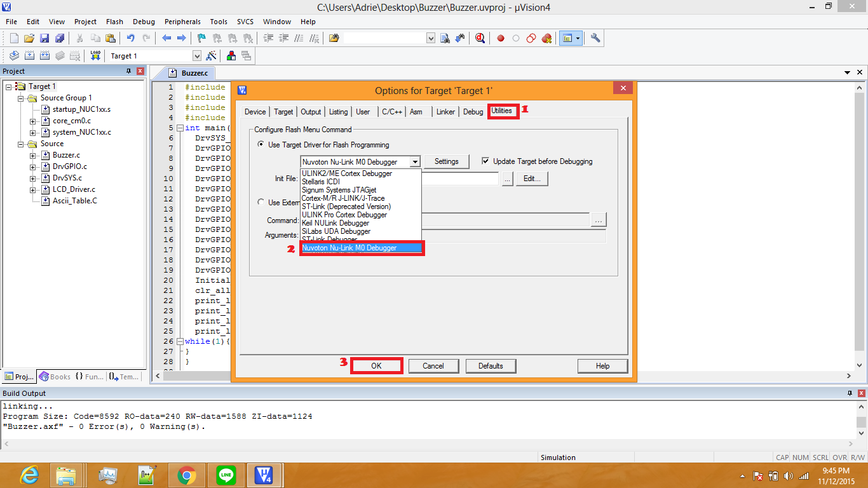Open the flash driver Settings button
The image size is (868, 488).
[447, 161]
